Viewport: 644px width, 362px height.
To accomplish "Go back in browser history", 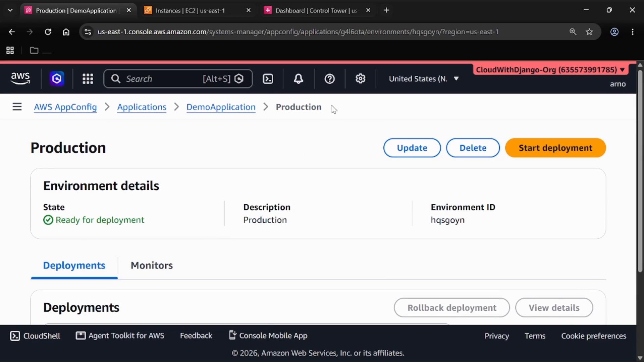I will pyautogui.click(x=12, y=32).
